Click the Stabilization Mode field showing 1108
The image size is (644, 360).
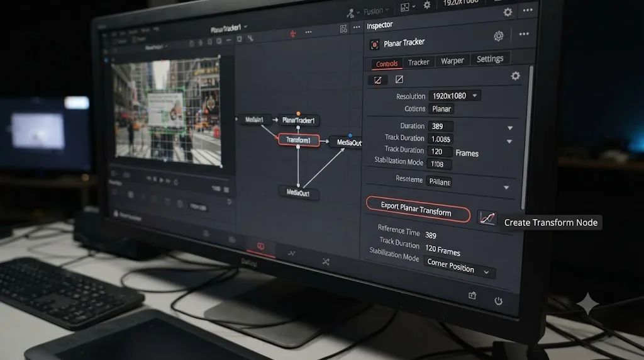tap(439, 164)
